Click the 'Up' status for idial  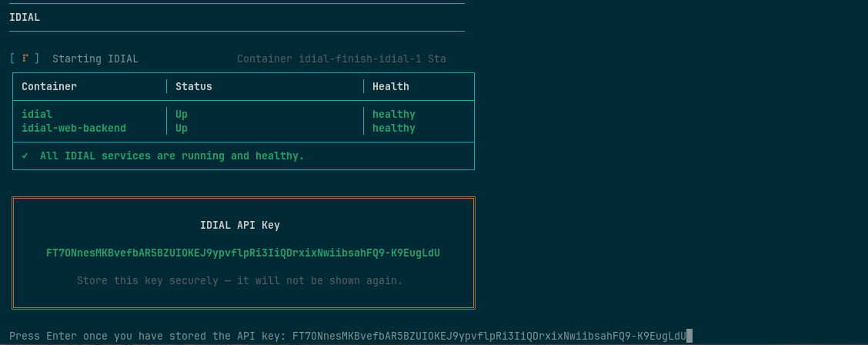coord(182,114)
